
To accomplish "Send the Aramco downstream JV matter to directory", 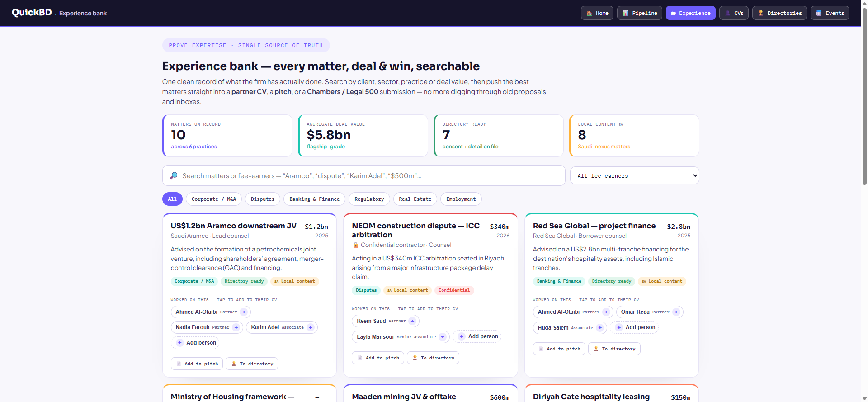I will (252, 364).
